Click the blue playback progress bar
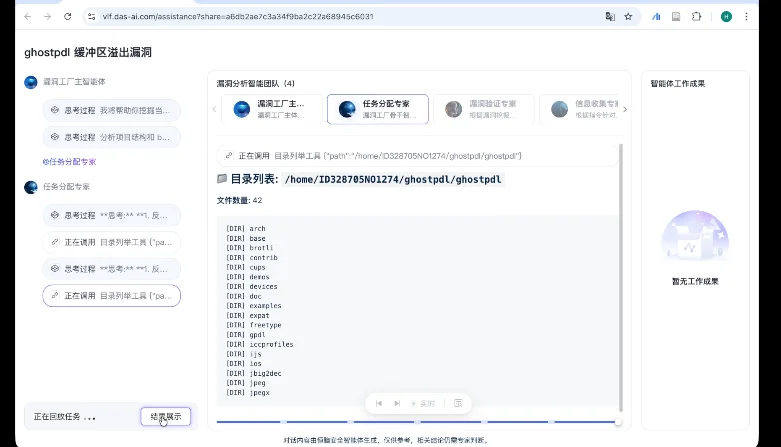The image size is (781, 447). [x=416, y=422]
